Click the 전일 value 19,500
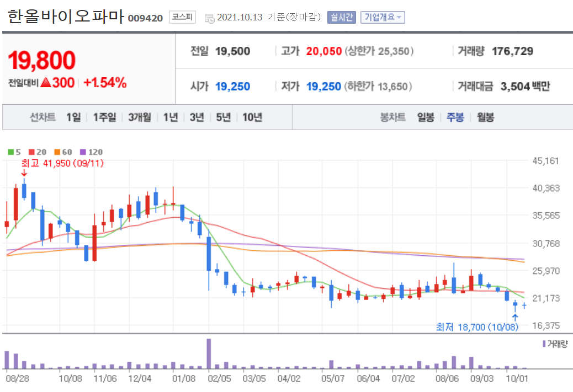 tap(233, 51)
